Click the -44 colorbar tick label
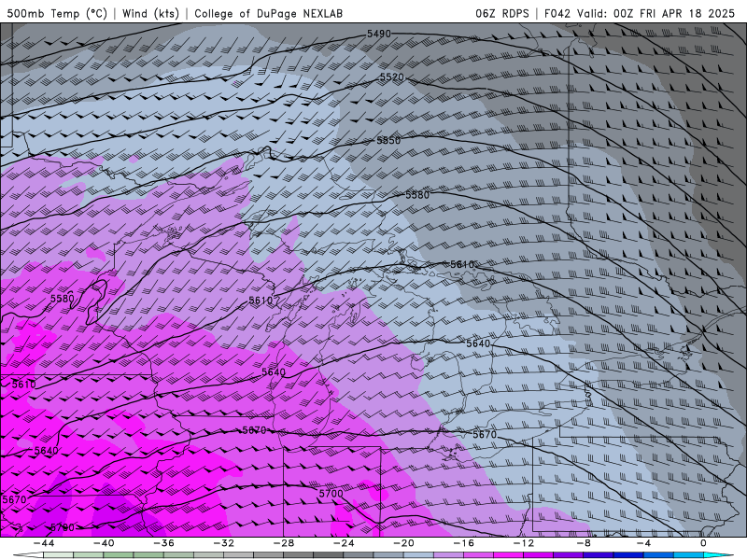Screen dimensions: 747x560 pos(44,543)
